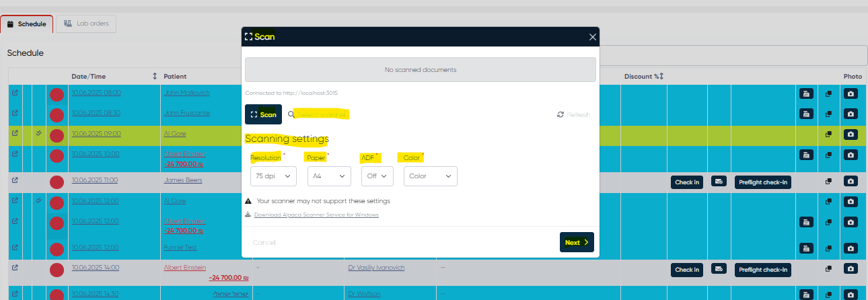Open Color mode dropdown
Viewport: 868px width, 300px height.
point(430,176)
